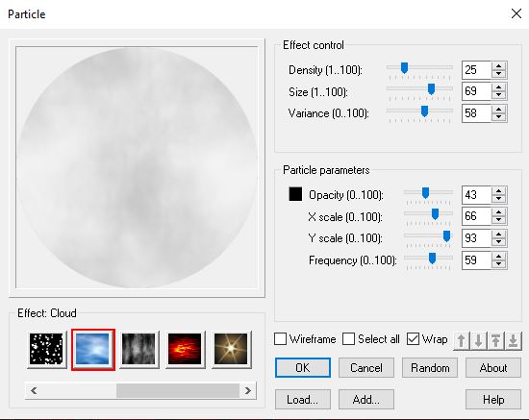Click the Load... button
The height and width of the screenshot is (420, 529).
303,400
